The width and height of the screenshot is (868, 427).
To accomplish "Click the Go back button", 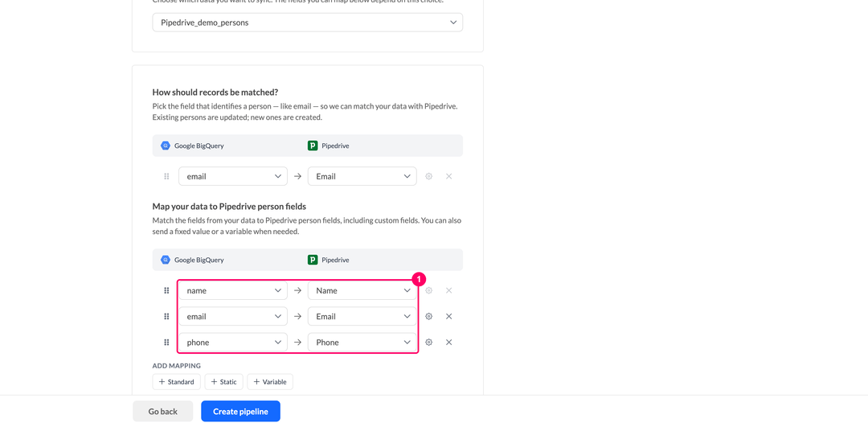I will (x=162, y=412).
